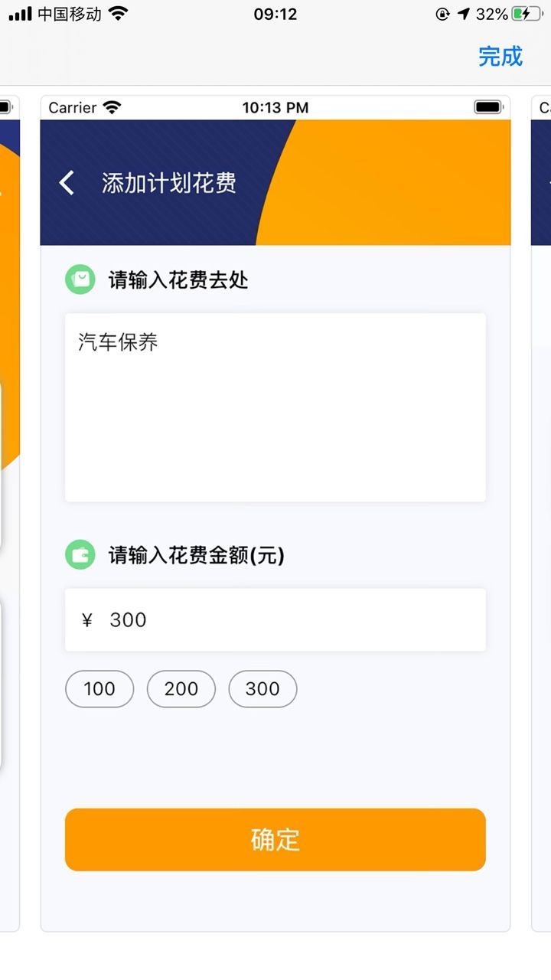
Task: Show the next screenshot on the right edge
Action: 541,513
